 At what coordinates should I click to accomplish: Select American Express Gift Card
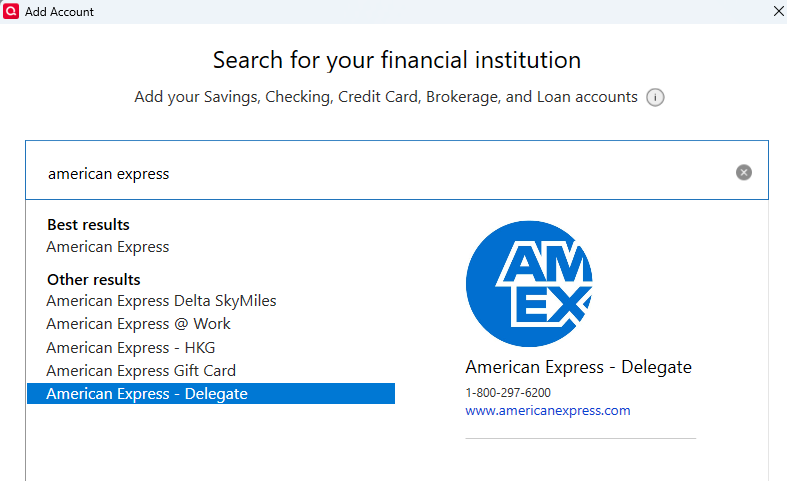click(141, 371)
